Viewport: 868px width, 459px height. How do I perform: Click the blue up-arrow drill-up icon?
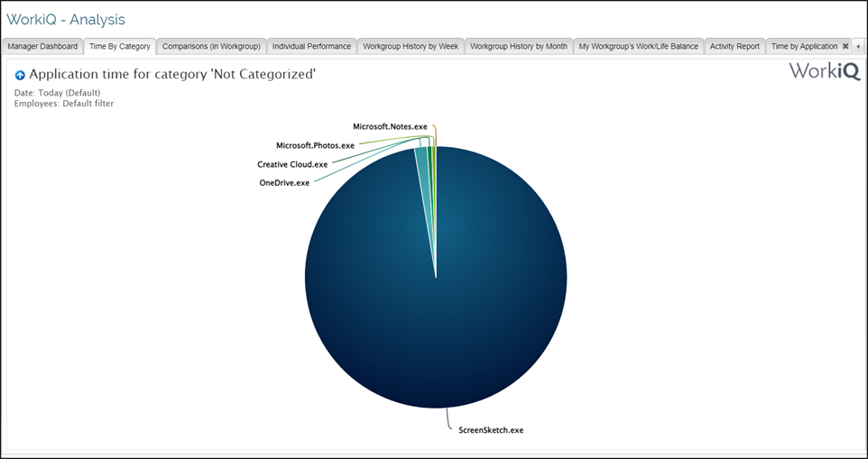[x=20, y=75]
